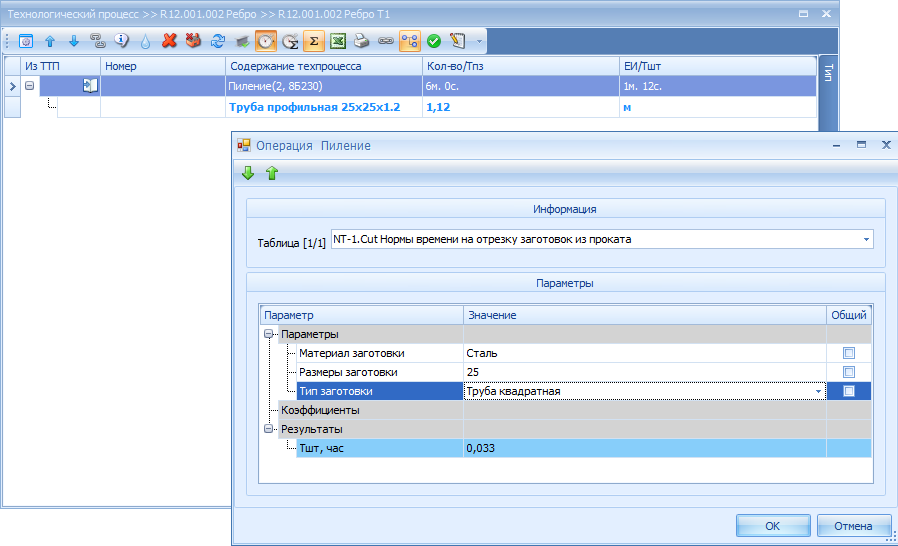Click the horizontal chain link icon
This screenshot has width=898, height=546.
(385, 41)
